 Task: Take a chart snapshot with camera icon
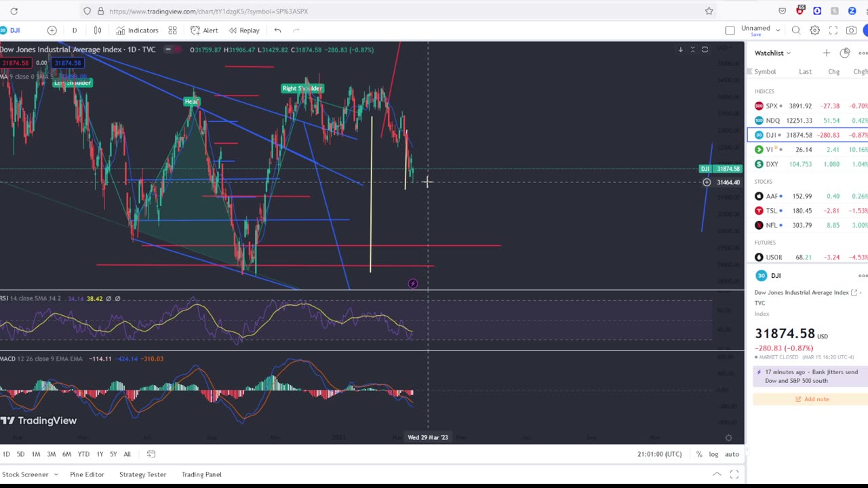click(851, 30)
